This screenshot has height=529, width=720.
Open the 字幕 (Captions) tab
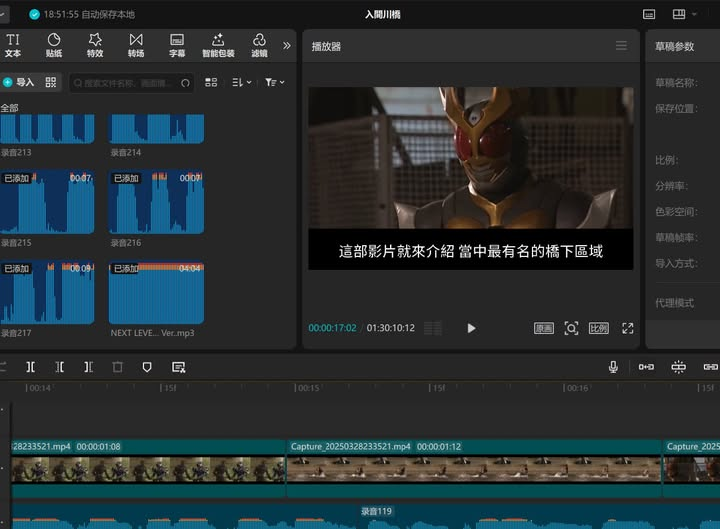[177, 45]
